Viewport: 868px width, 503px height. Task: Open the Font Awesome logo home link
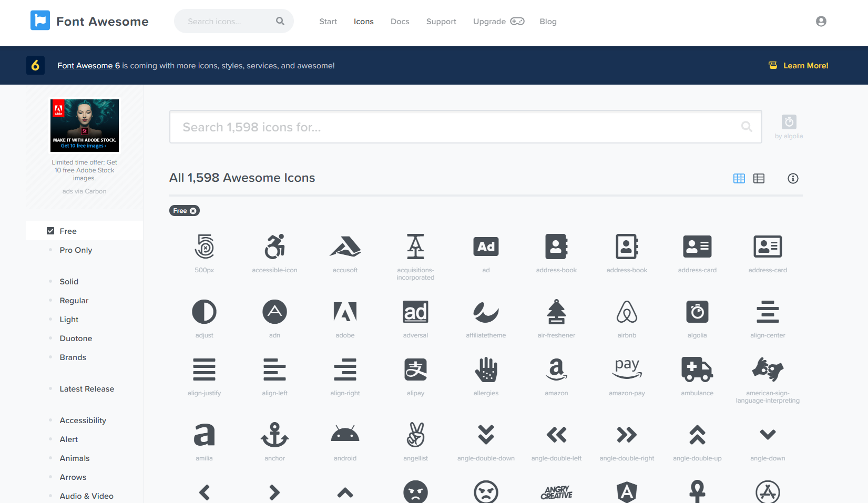click(x=89, y=21)
